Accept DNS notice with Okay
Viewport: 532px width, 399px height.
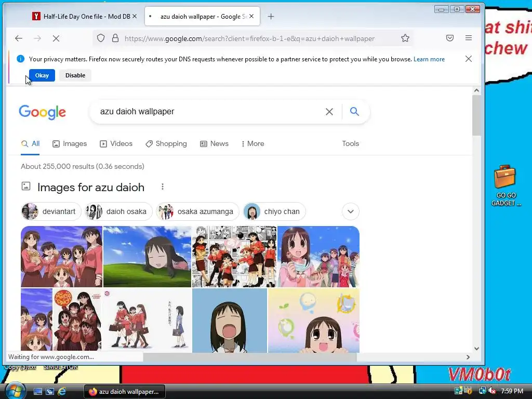click(42, 75)
